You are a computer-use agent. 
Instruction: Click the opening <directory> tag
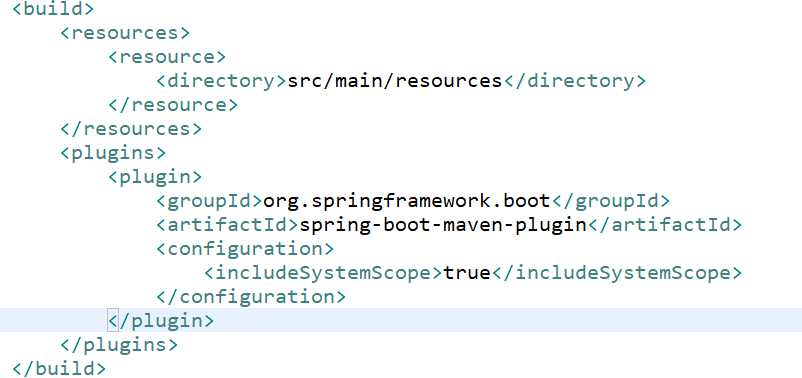(221, 81)
